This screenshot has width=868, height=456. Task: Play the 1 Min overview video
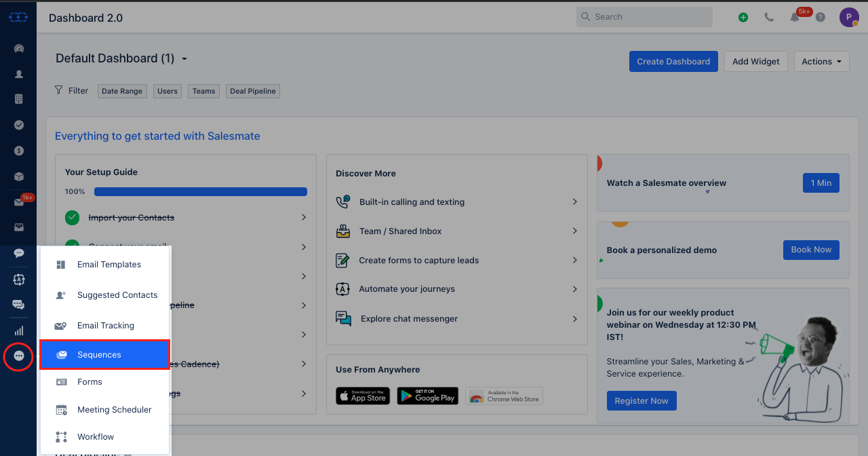pos(821,183)
